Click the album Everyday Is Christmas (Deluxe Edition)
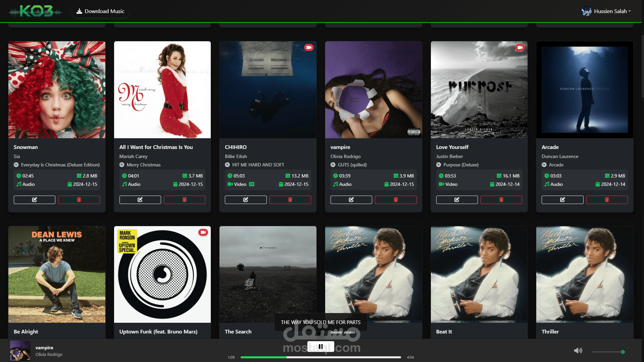The image size is (644, 362). 60,165
